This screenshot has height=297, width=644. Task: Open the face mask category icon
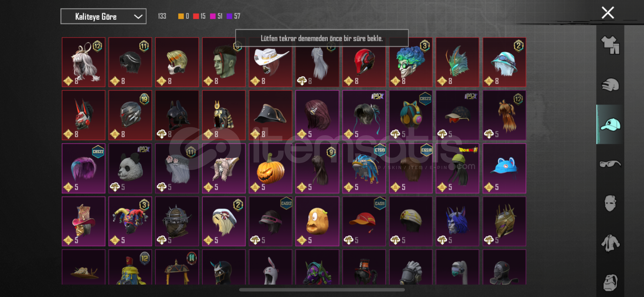click(x=610, y=203)
